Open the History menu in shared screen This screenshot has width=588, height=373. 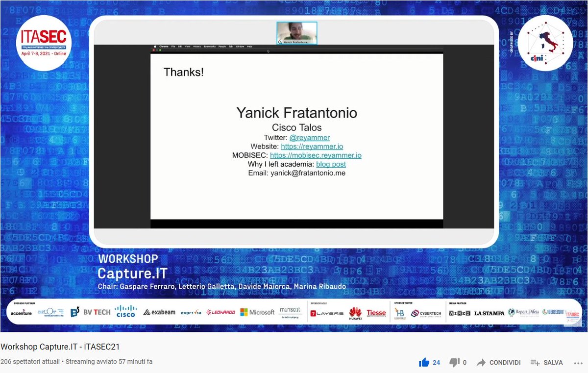(197, 47)
